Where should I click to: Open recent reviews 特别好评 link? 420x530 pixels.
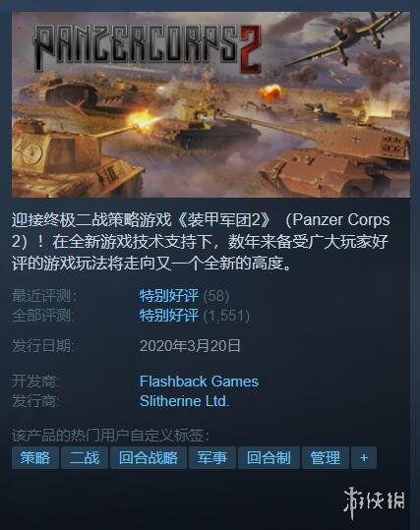tap(169, 296)
